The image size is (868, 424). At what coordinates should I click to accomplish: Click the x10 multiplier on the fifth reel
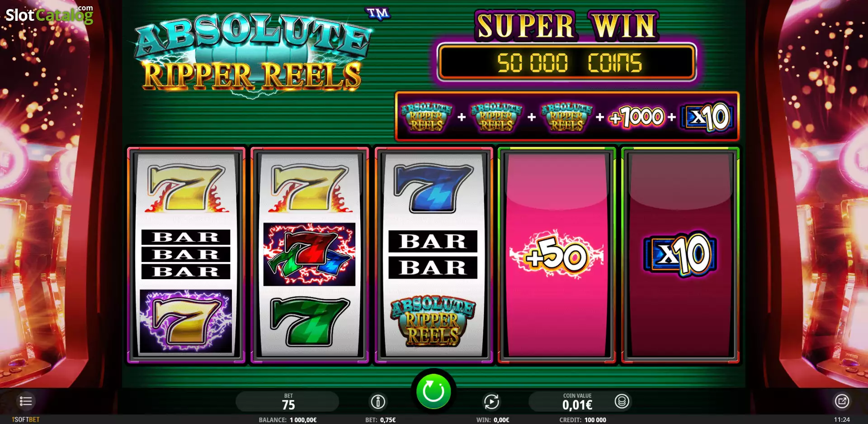pos(680,254)
